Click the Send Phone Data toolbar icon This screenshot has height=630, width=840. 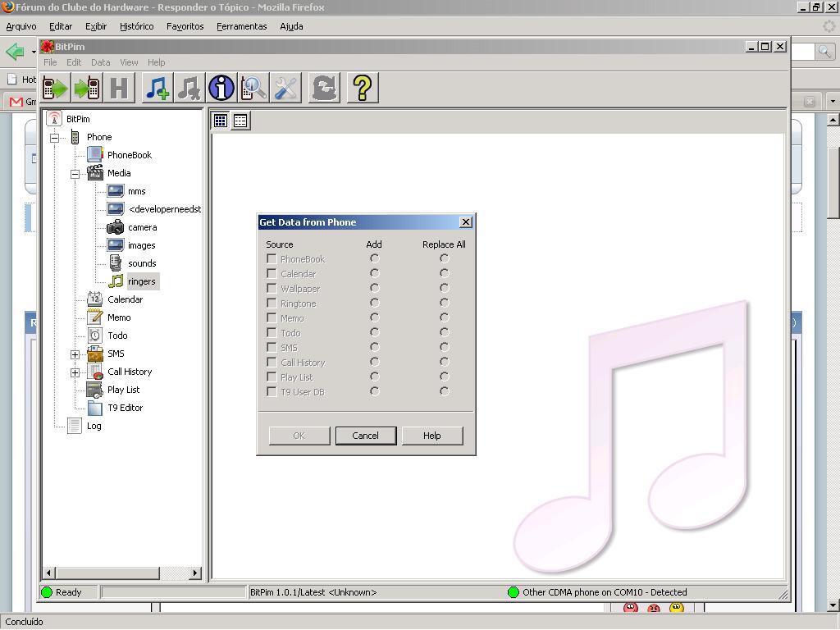87,88
